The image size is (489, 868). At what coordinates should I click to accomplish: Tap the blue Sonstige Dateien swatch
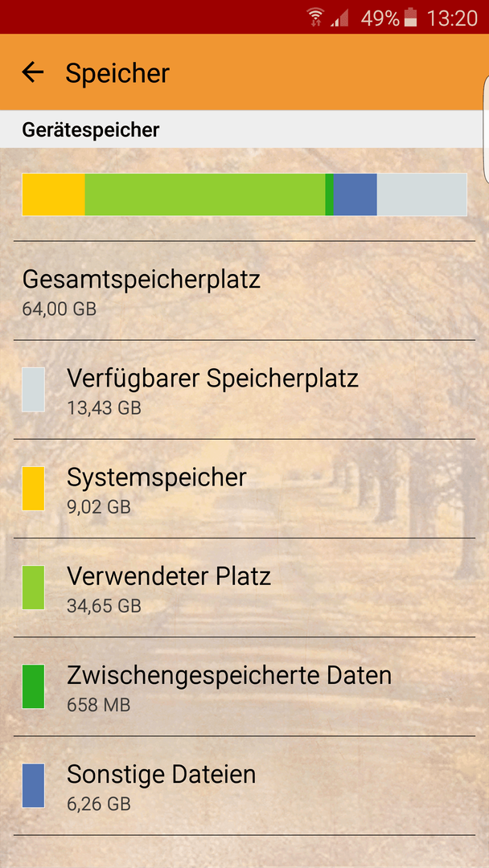point(33,785)
